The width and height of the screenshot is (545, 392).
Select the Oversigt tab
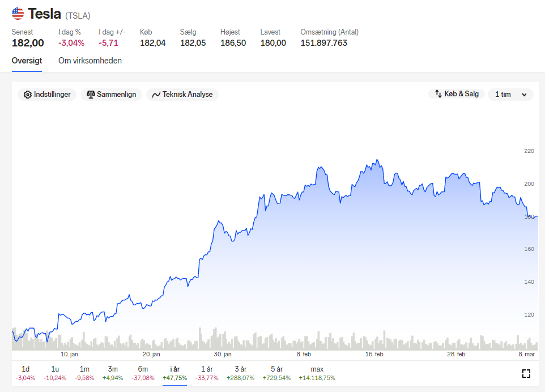click(27, 61)
